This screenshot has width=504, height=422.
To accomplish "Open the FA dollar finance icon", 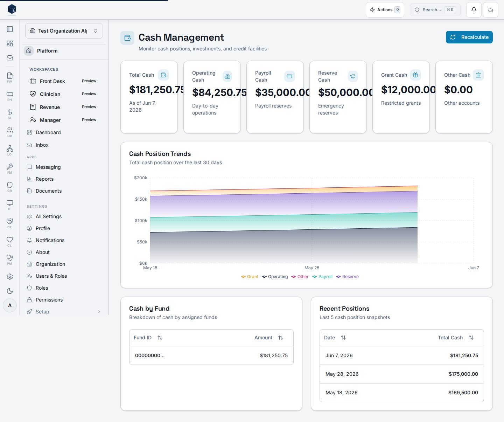I will pyautogui.click(x=10, y=114).
